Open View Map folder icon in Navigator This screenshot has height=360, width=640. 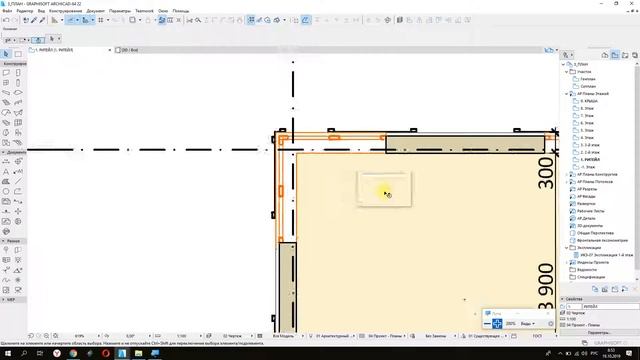click(x=615, y=55)
